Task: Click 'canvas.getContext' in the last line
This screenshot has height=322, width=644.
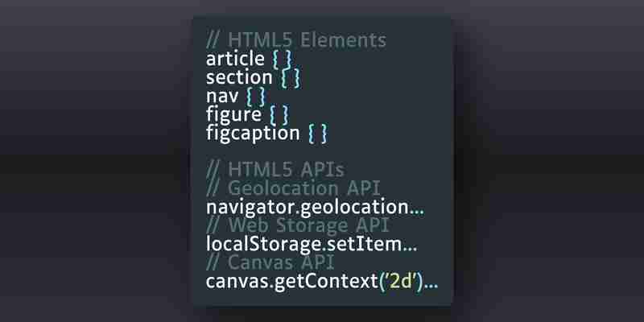Action: pos(291,283)
